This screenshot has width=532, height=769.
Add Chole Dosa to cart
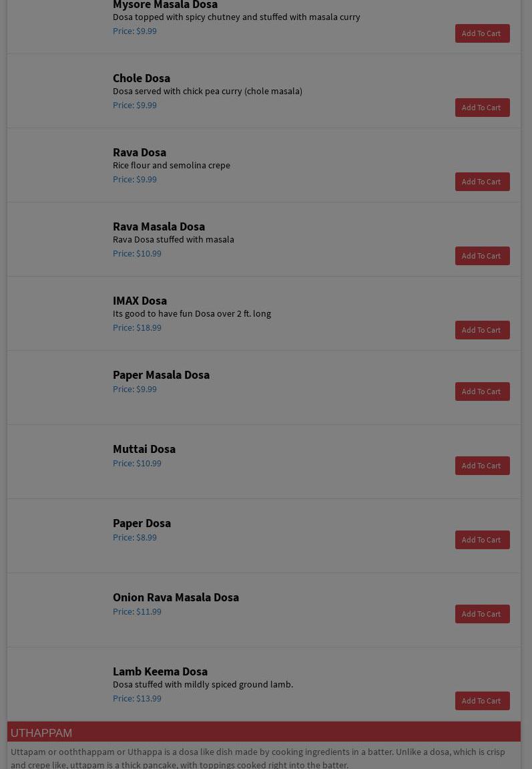(482, 108)
